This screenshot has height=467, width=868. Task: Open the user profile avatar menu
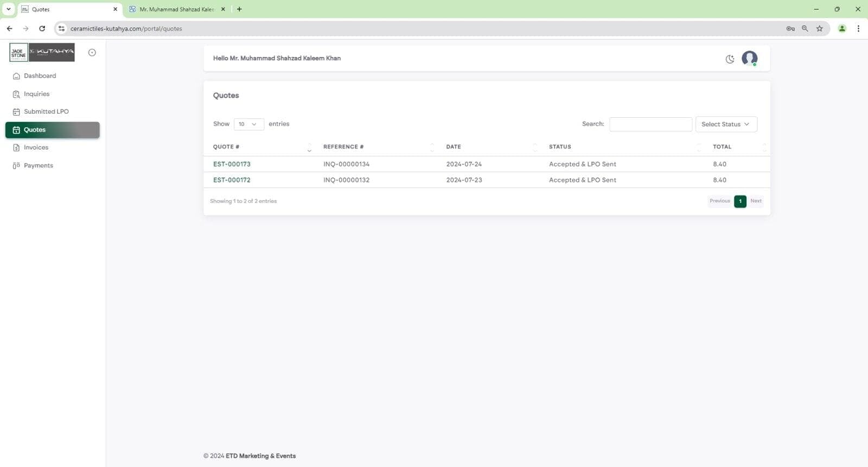coord(750,58)
